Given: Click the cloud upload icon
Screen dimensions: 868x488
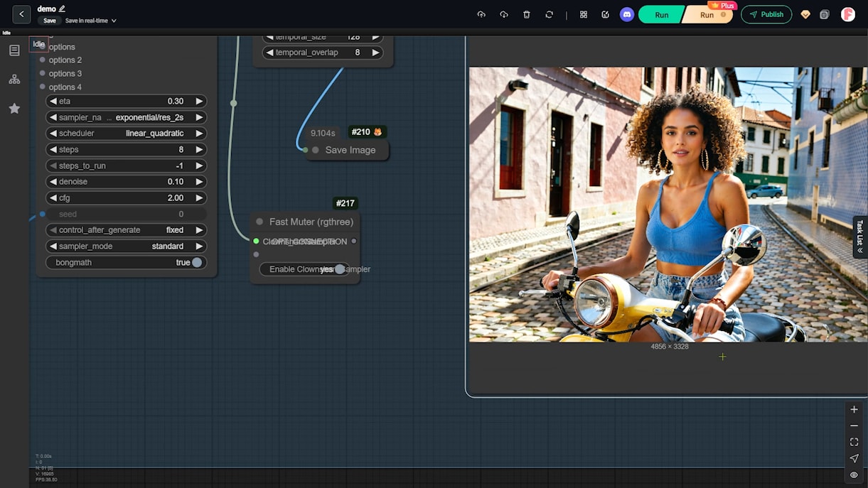Looking at the screenshot, I should [x=481, y=14].
